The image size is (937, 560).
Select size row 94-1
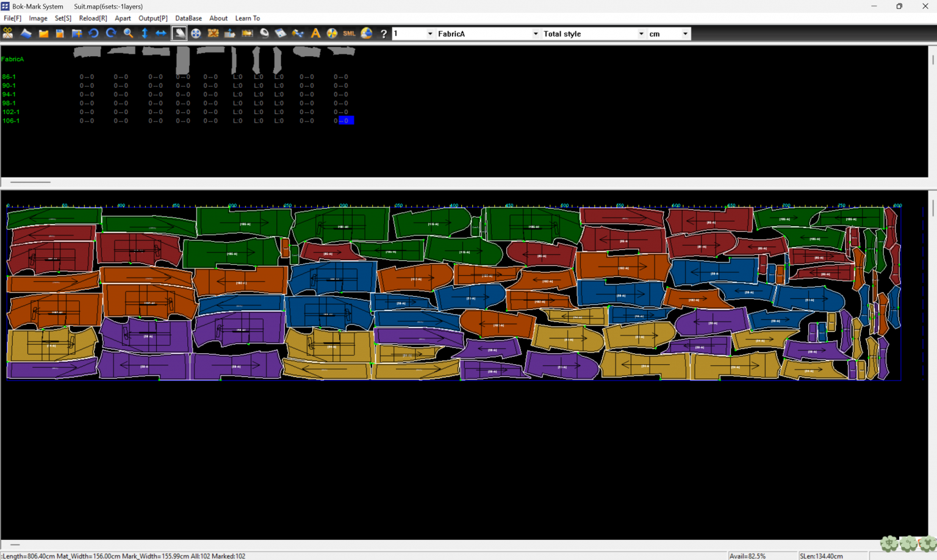(x=9, y=95)
